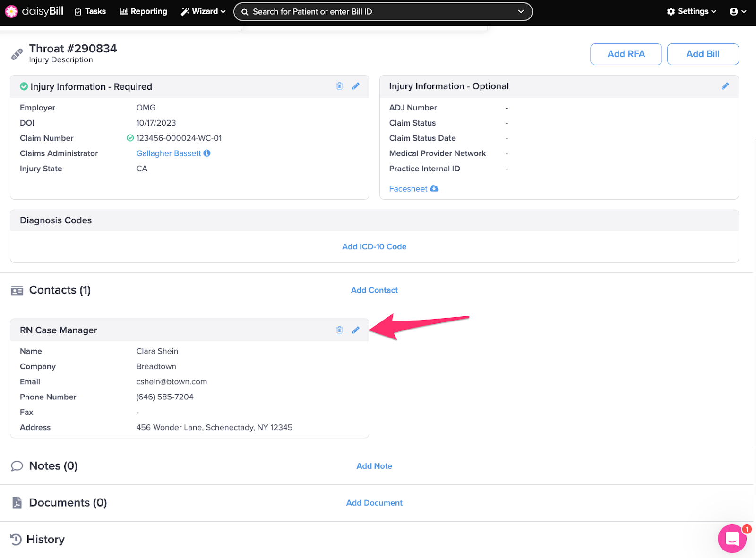Click the Documents PDF file icon
The height and width of the screenshot is (558, 756).
pos(17,503)
